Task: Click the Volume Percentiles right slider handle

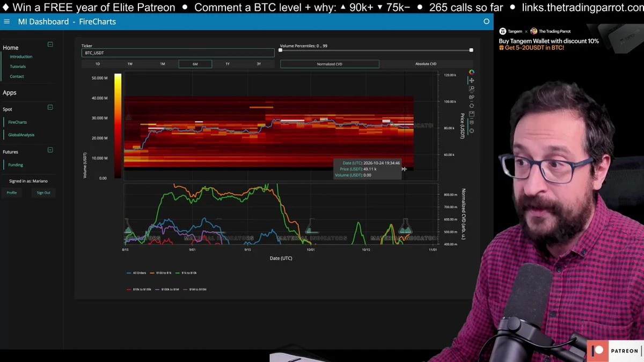Action: (471, 50)
